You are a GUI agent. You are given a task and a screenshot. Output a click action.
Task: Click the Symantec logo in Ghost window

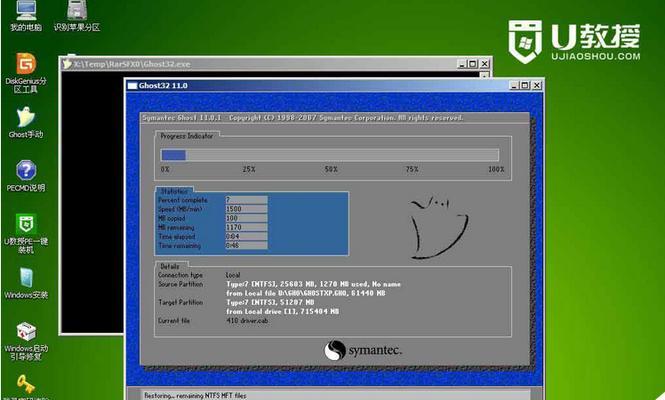pyautogui.click(x=363, y=350)
